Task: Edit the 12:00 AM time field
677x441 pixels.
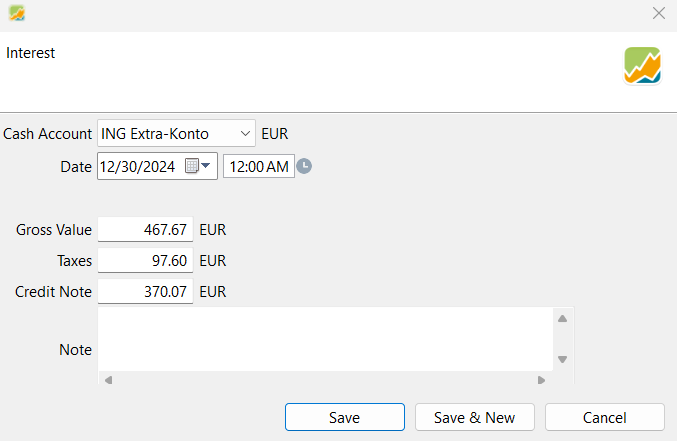Action: (259, 167)
